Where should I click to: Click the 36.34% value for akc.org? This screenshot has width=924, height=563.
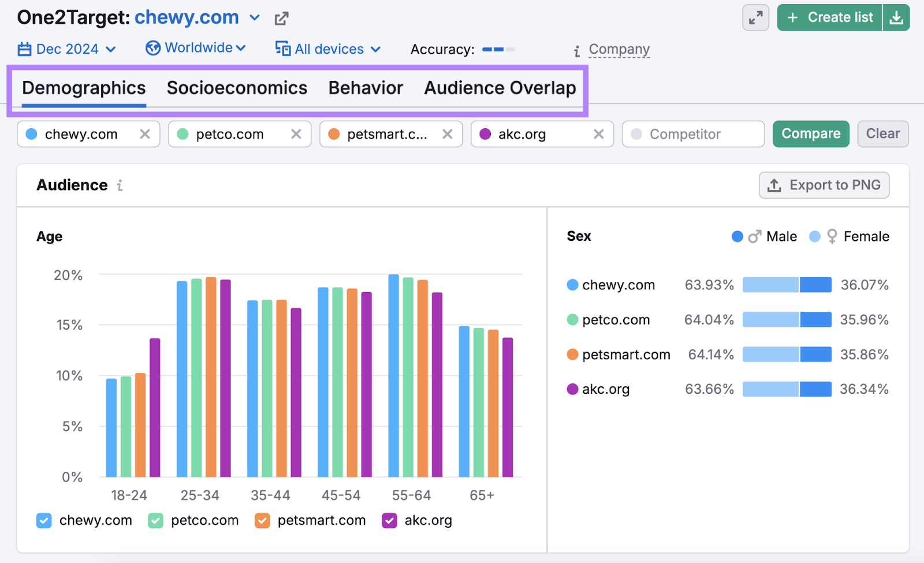[x=864, y=389]
